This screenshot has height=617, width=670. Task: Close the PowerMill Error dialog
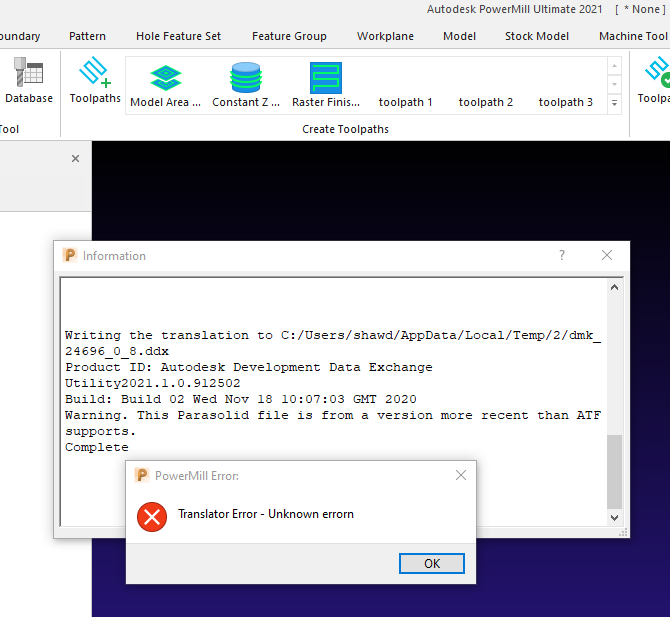coord(461,475)
